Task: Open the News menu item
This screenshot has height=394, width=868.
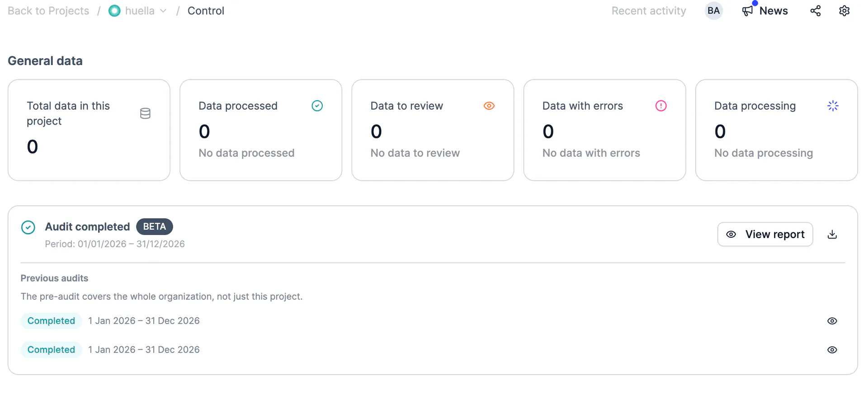Action: coord(765,11)
